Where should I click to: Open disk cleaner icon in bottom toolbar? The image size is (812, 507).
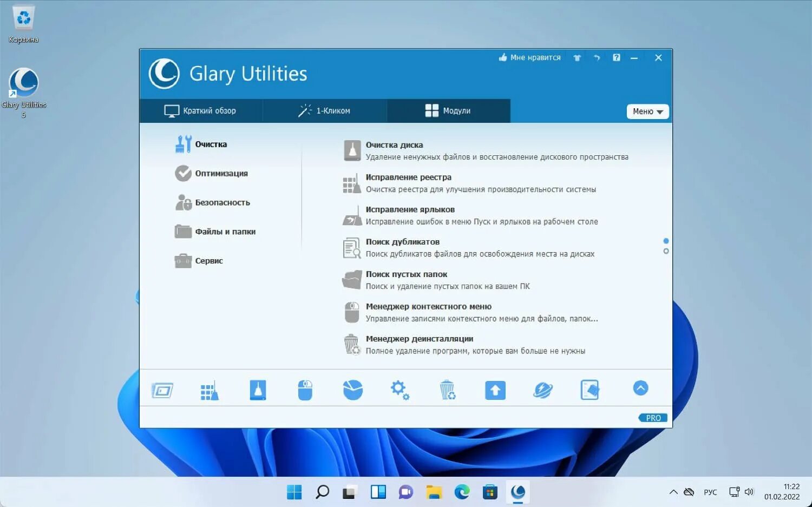[258, 390]
